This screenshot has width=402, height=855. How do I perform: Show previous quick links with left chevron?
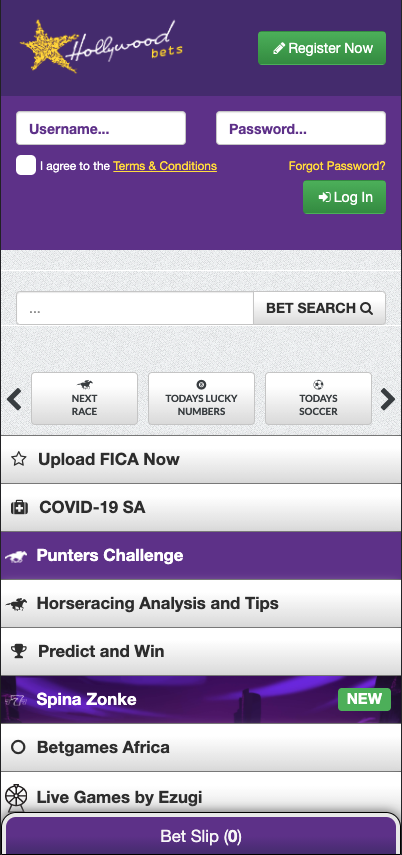click(x=14, y=399)
